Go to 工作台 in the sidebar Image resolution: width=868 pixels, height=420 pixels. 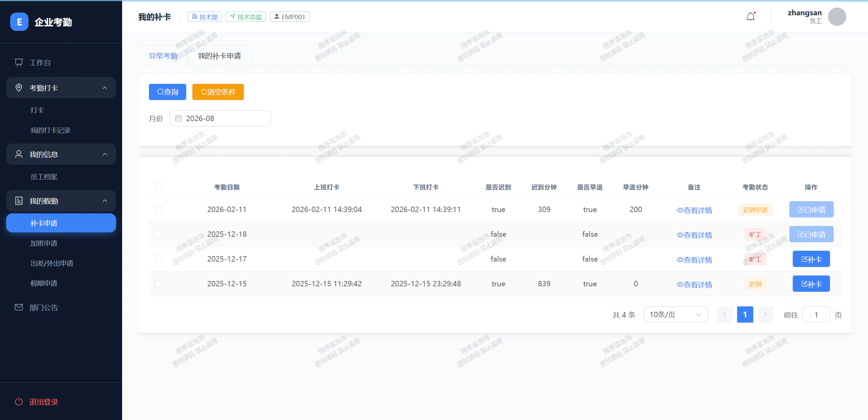61,62
